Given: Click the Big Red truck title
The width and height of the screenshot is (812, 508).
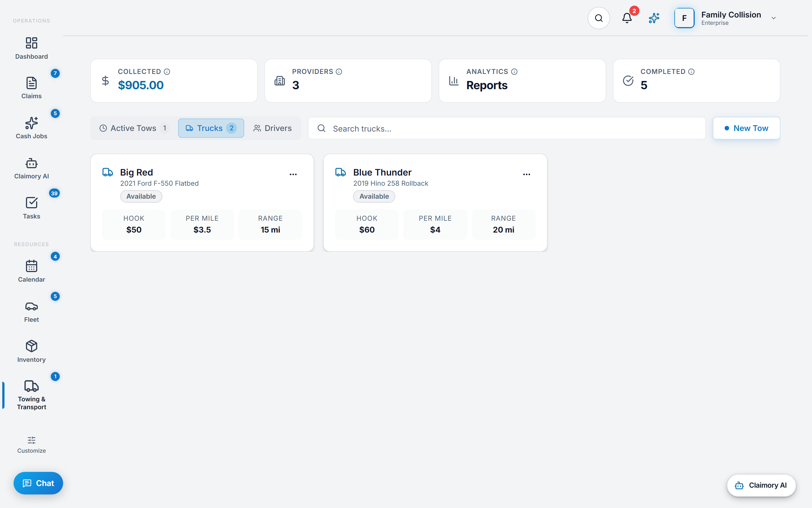Looking at the screenshot, I should point(136,172).
